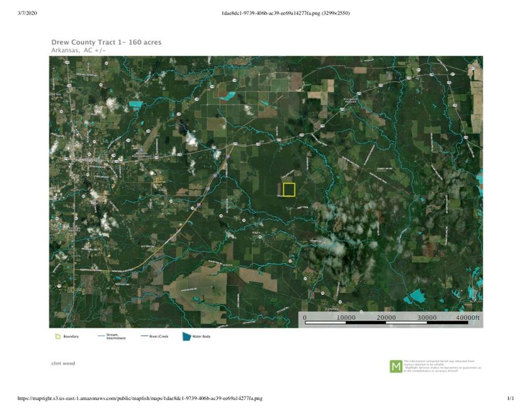Click the Arkansas, AC +/- subtitle
Screen dimensions: 532x411
pos(78,50)
